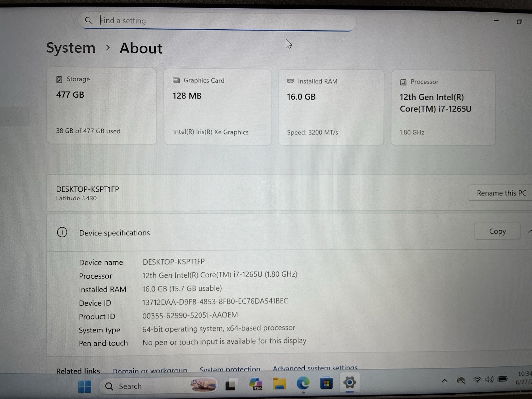The image size is (532, 399).
Task: Click the Latitude 5430 model text
Action: click(76, 198)
